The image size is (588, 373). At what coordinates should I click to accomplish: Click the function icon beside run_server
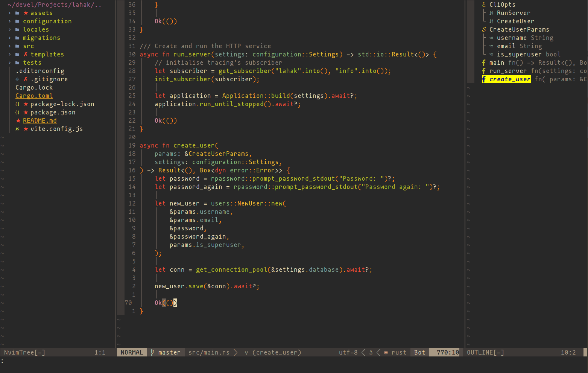point(484,71)
